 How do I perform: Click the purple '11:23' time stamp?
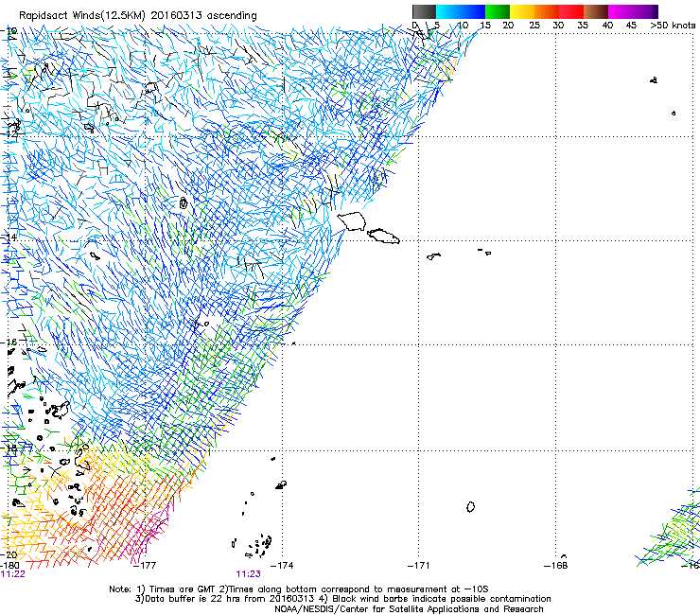point(248,574)
